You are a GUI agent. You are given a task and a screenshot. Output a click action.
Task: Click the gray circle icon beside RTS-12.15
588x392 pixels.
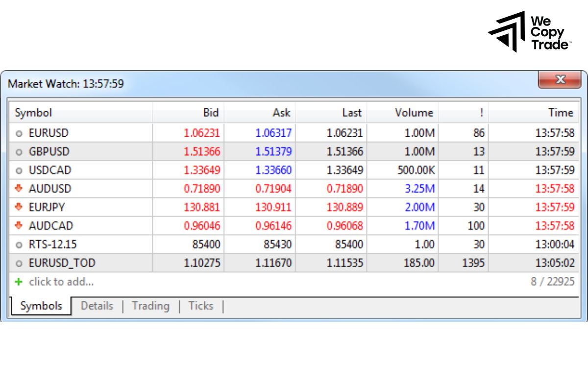pos(18,245)
